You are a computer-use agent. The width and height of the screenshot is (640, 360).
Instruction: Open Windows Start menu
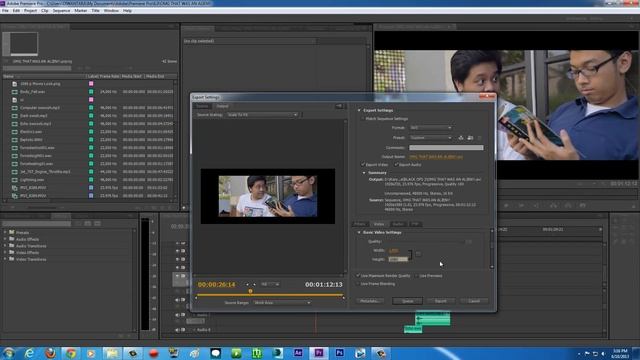click(9, 353)
